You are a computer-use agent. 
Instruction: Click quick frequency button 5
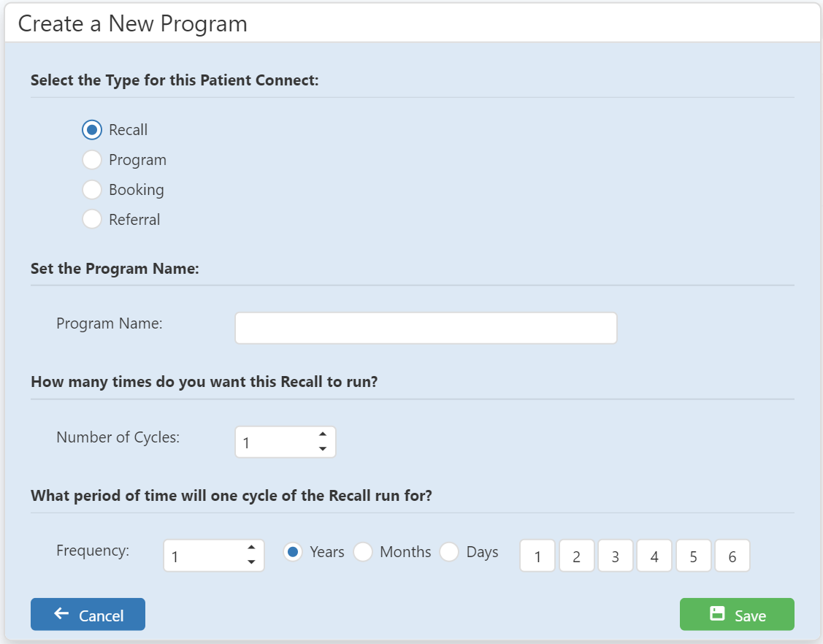[693, 556]
